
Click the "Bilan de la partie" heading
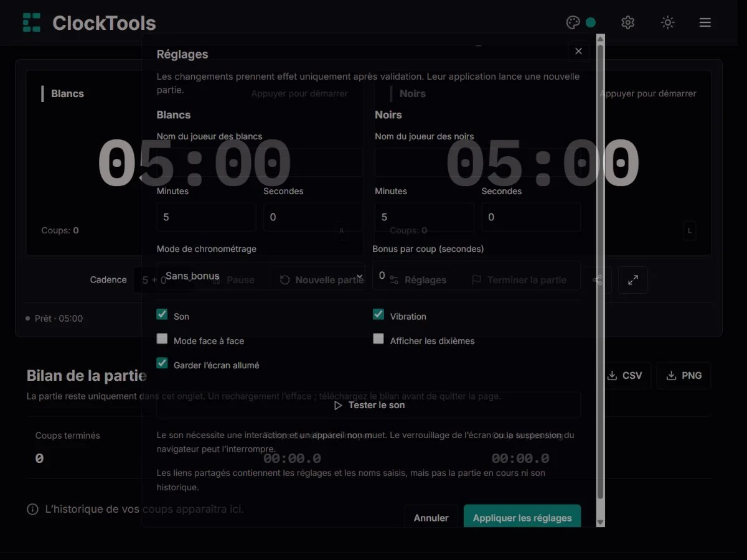(x=87, y=375)
